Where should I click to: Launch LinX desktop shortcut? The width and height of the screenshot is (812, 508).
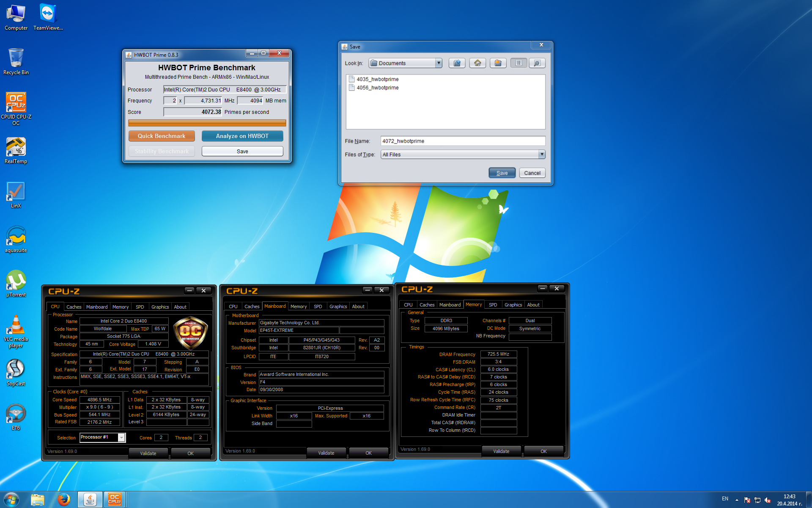[x=16, y=195]
